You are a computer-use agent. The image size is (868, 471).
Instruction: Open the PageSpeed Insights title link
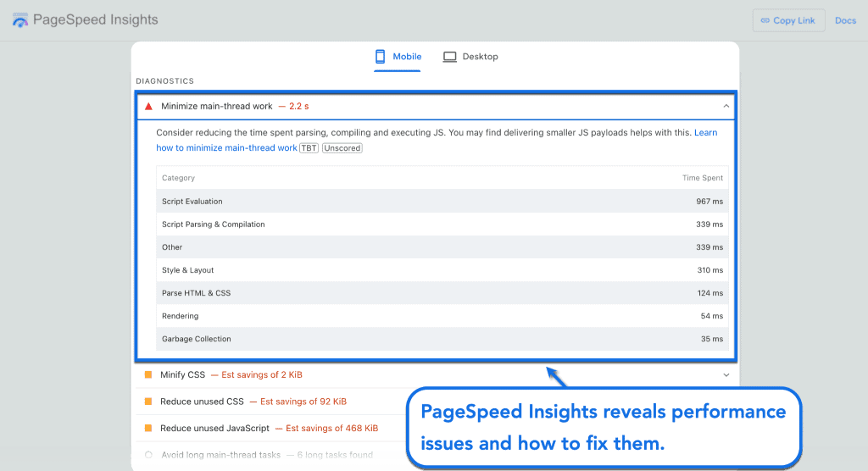click(x=95, y=19)
